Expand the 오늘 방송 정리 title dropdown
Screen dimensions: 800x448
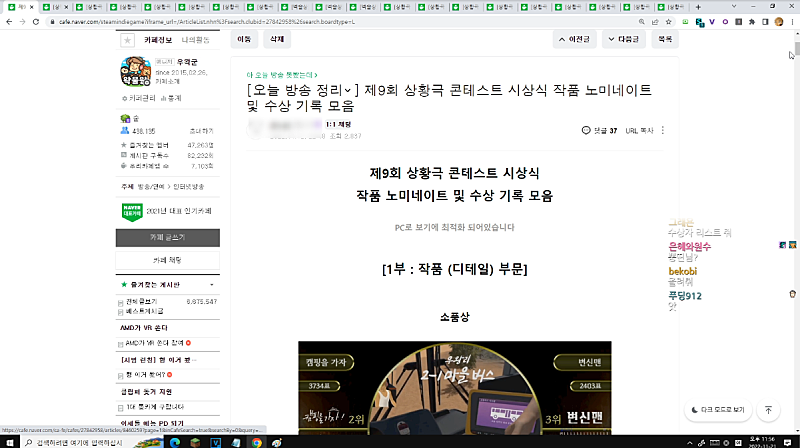347,91
